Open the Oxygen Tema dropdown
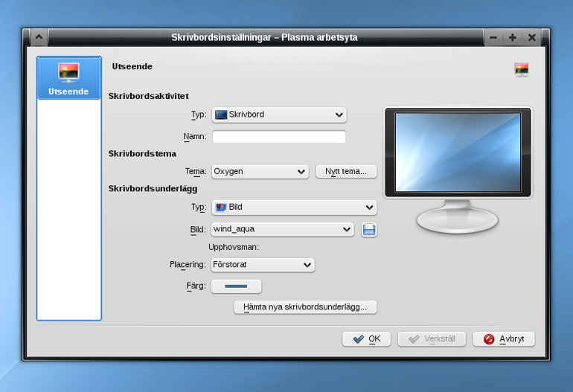Viewport: 573px width, 392px height. (x=260, y=171)
